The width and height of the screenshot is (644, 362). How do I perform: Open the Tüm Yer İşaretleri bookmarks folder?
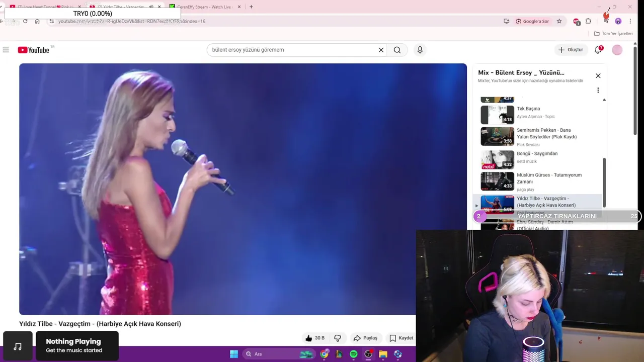click(x=613, y=34)
